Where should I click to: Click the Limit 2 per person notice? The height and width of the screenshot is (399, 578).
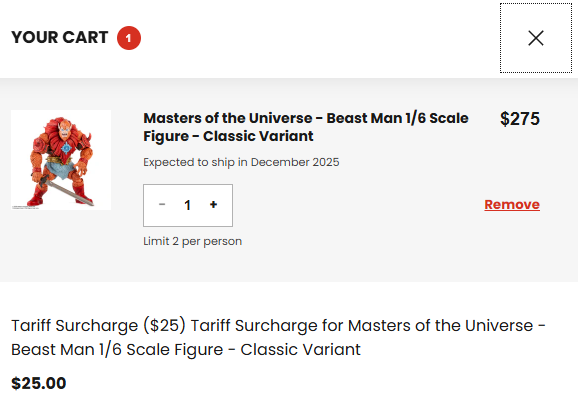[x=192, y=241]
